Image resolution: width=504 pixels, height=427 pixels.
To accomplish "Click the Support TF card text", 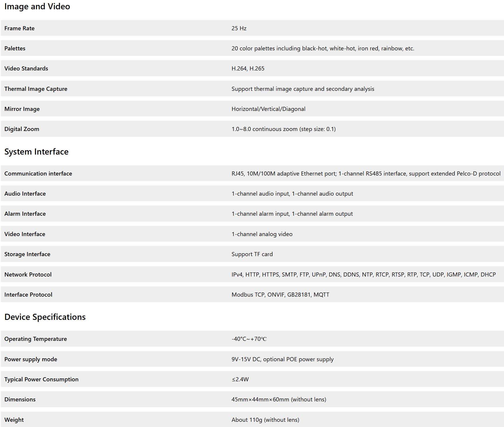I will point(252,254).
